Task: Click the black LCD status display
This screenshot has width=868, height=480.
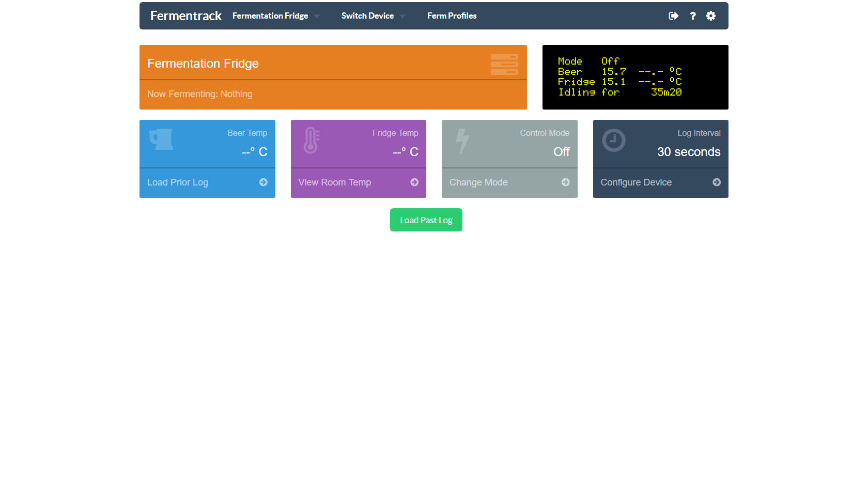Action: (x=636, y=77)
